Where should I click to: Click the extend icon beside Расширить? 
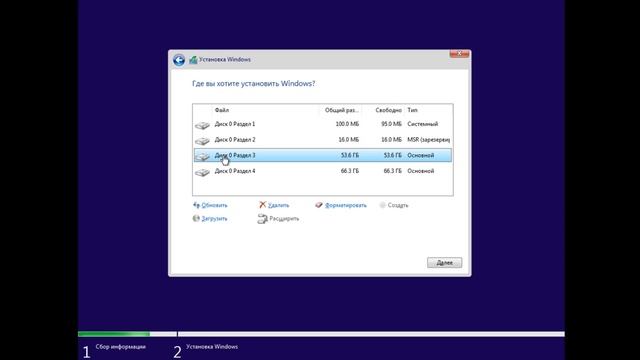[x=262, y=219]
